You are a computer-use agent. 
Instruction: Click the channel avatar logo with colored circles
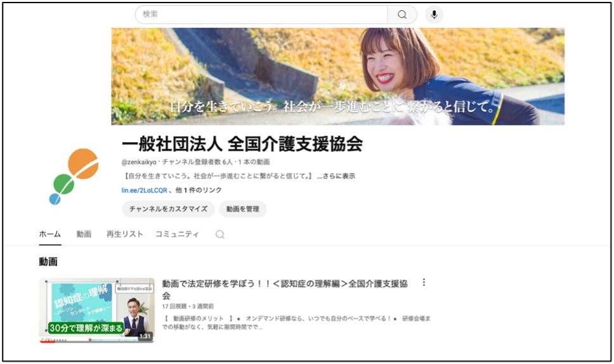tap(74, 176)
